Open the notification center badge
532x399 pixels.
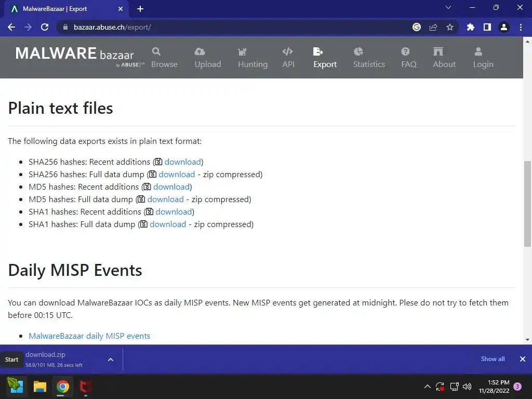point(517,387)
